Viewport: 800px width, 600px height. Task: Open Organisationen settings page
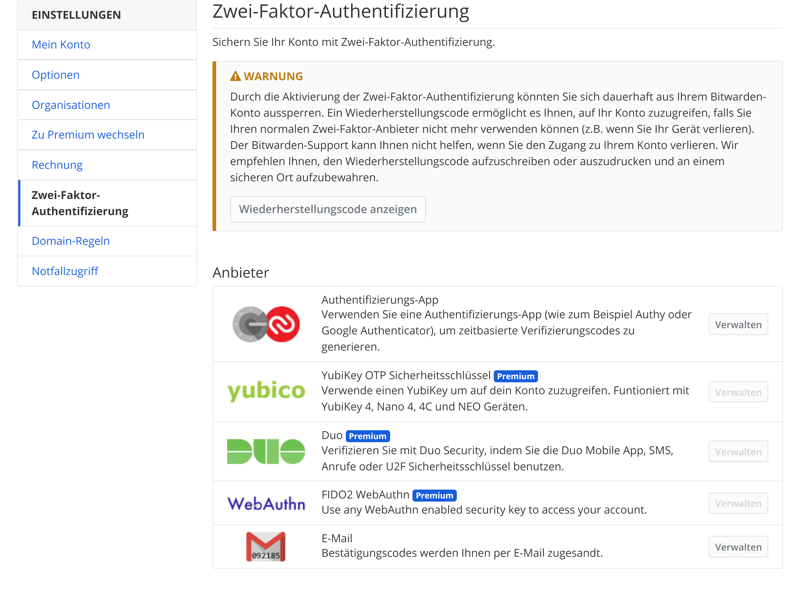pos(71,105)
